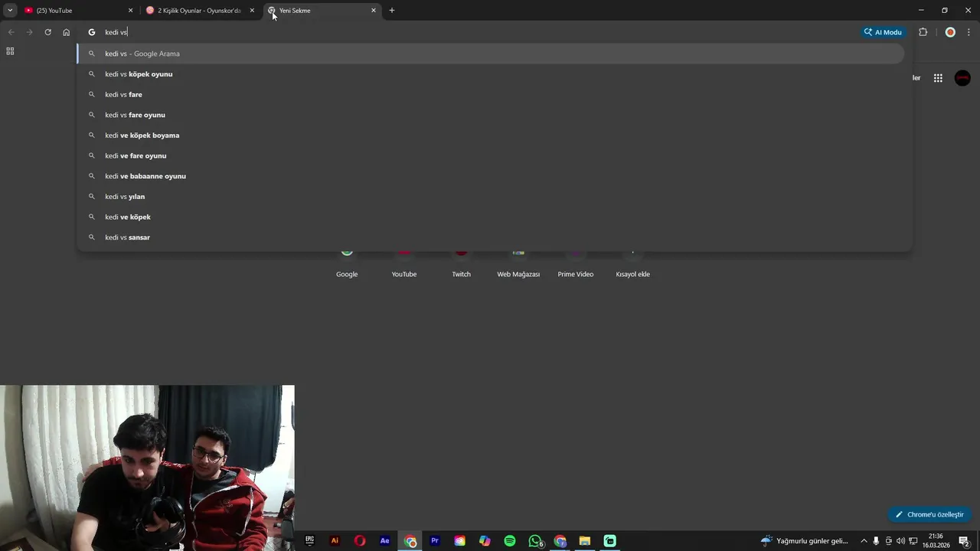Click the Google account avatar on the page
Viewport: 980px width, 551px height.
tap(962, 78)
